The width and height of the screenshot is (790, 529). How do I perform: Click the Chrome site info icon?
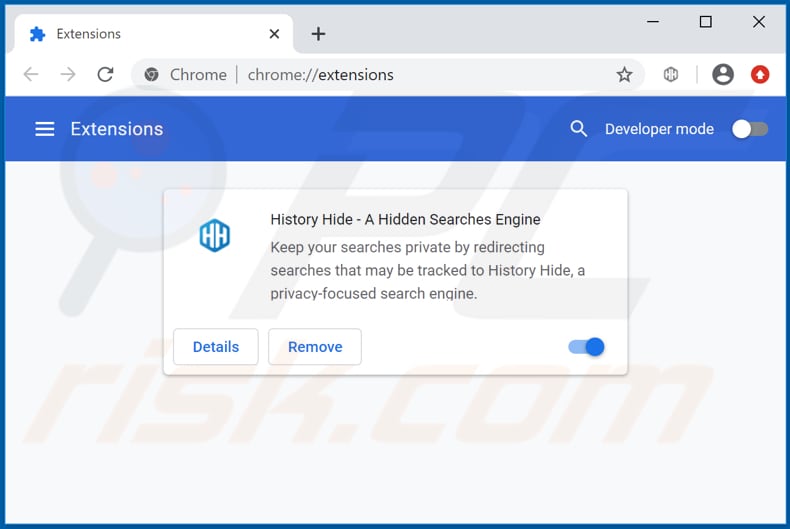(151, 75)
